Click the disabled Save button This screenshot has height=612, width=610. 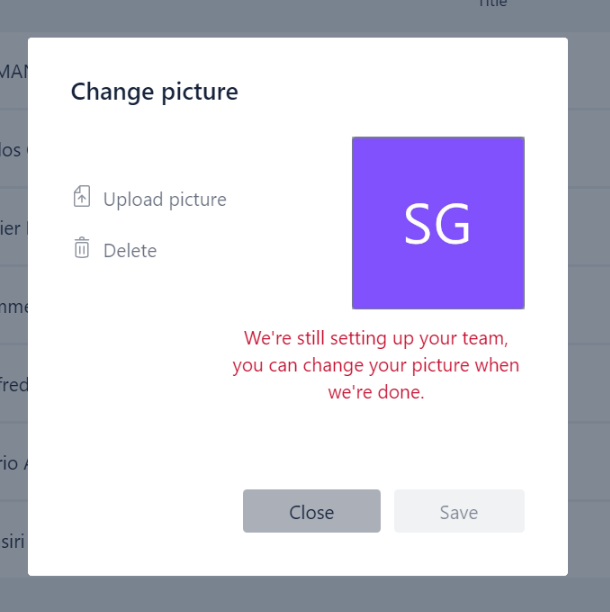[459, 511]
